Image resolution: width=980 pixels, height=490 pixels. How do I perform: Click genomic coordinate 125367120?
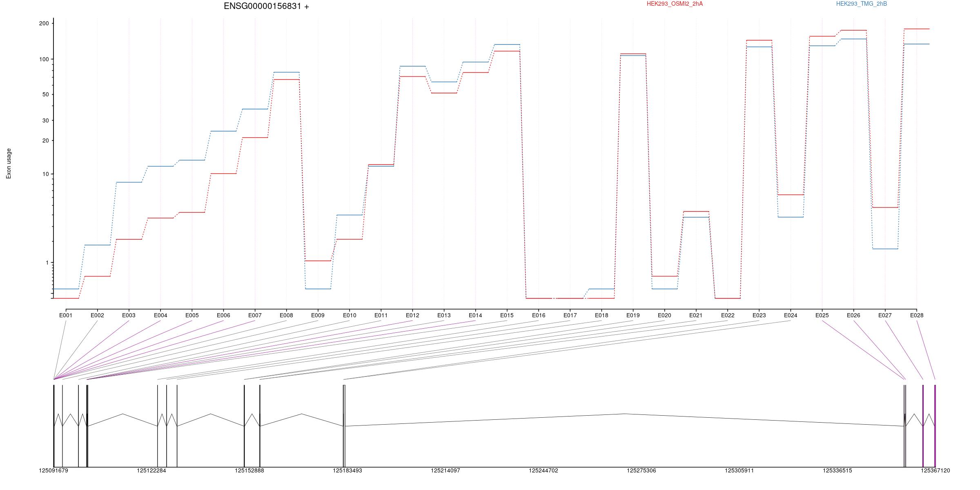click(x=935, y=470)
